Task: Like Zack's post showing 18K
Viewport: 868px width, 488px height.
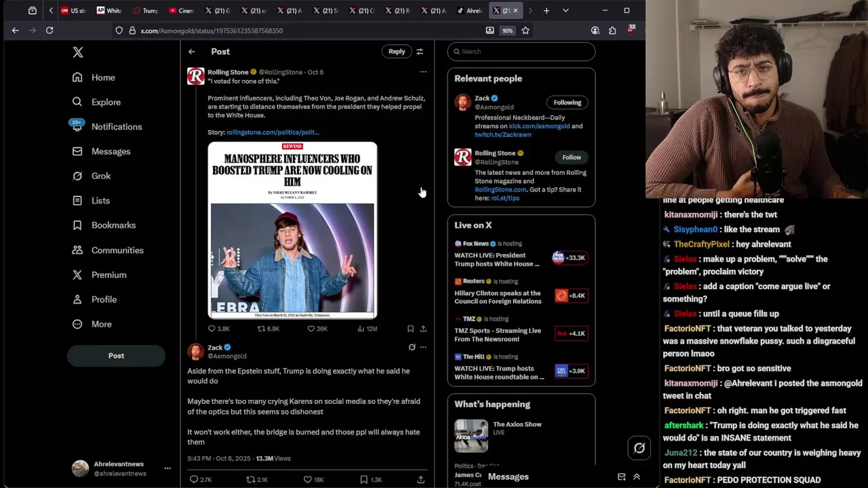Action: click(307, 479)
